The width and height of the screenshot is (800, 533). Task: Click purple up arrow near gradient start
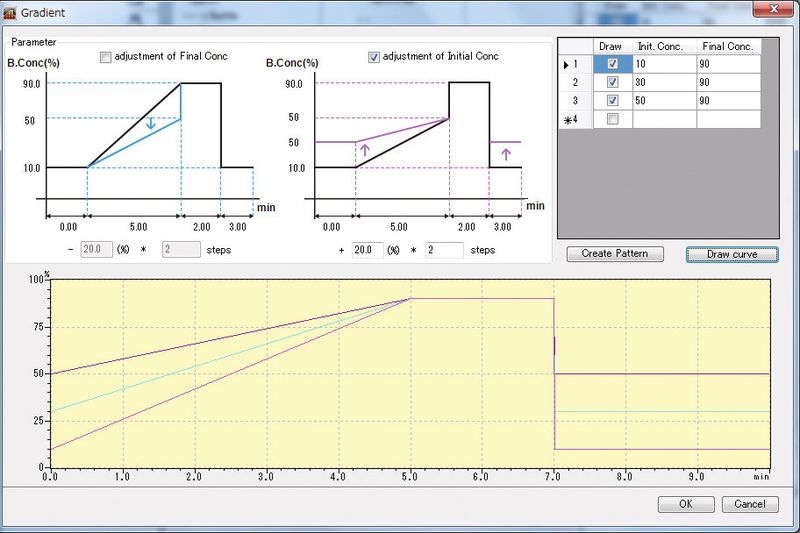(x=364, y=149)
